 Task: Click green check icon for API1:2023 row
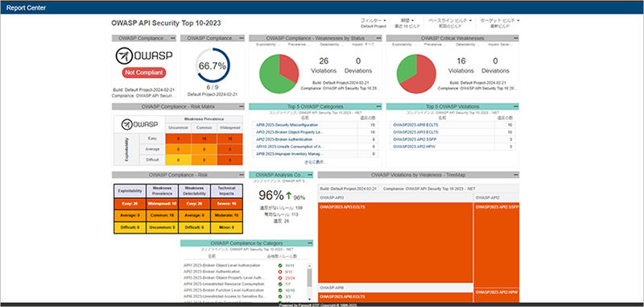[280, 265]
